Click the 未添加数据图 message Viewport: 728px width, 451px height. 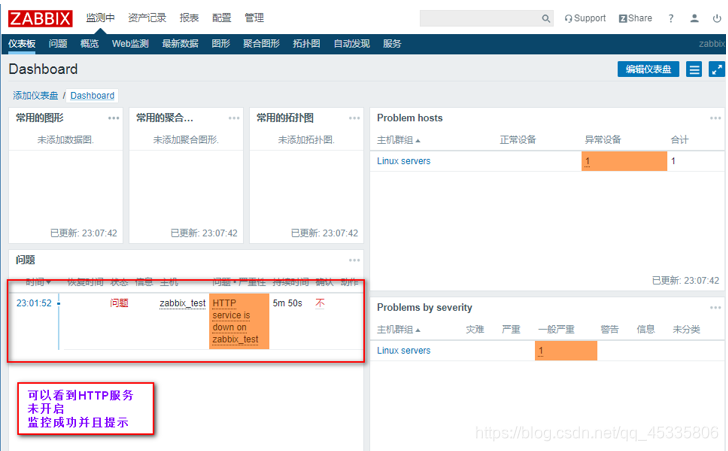[x=65, y=140]
